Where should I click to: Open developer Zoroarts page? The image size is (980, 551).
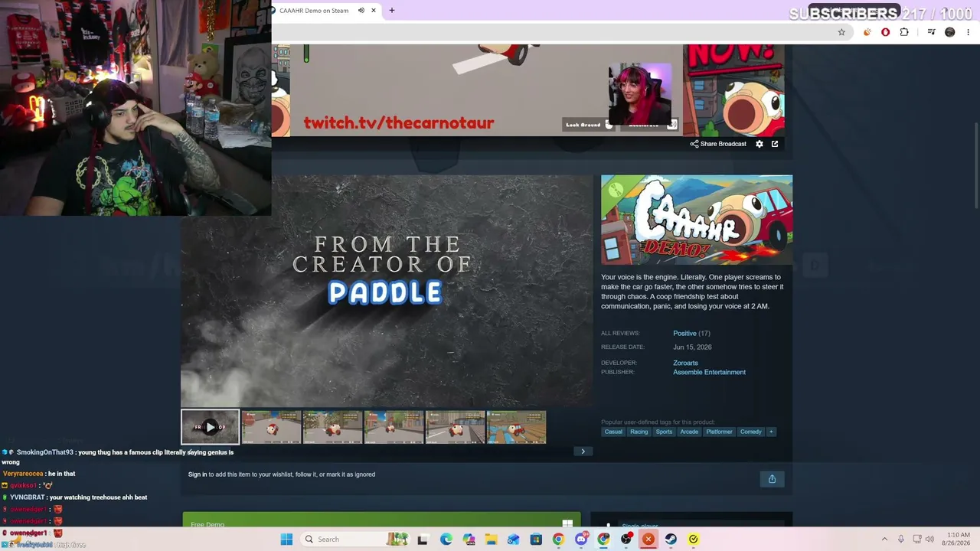pos(685,363)
